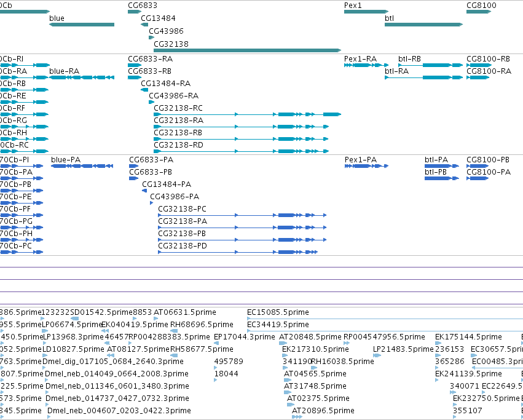Select EST AT02375.5prime

pos(318,399)
